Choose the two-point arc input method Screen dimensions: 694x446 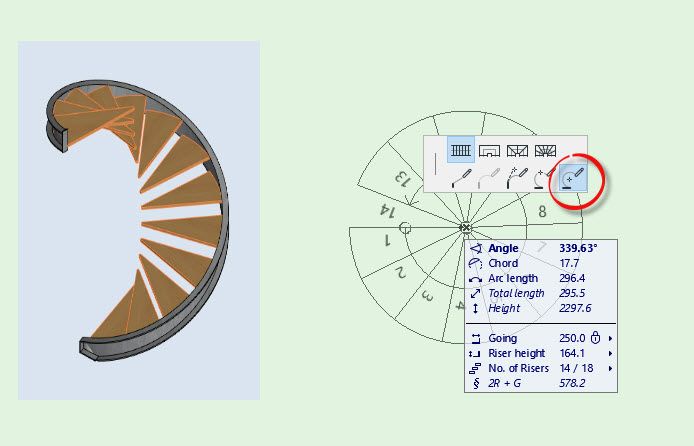coord(517,178)
